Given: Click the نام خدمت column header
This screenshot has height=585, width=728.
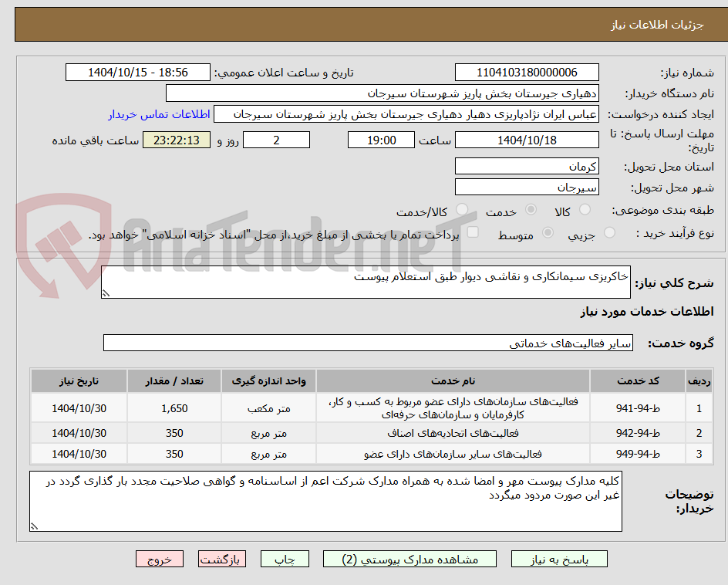Looking at the screenshot, I should click(x=453, y=381).
